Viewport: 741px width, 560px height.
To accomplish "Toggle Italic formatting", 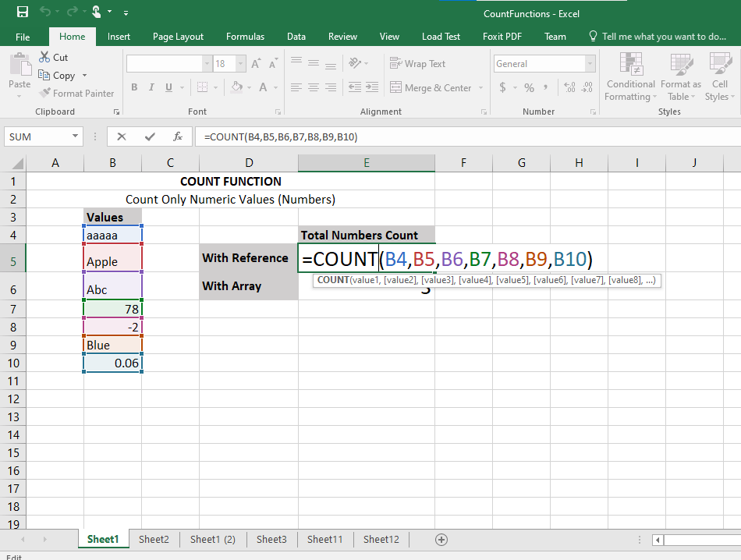I will click(x=151, y=87).
